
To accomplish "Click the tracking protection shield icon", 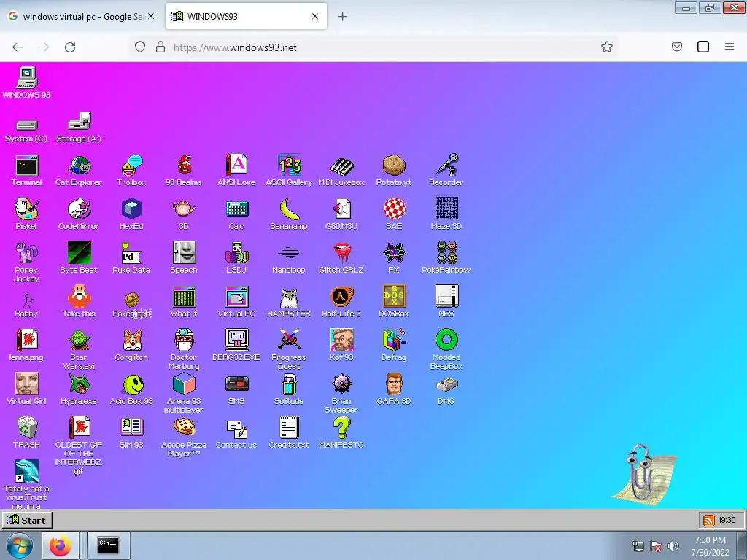I will coord(140,47).
